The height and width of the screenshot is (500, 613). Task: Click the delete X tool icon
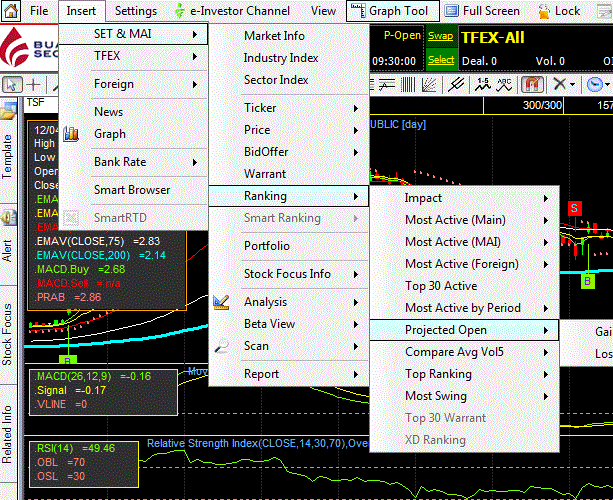click(x=560, y=84)
